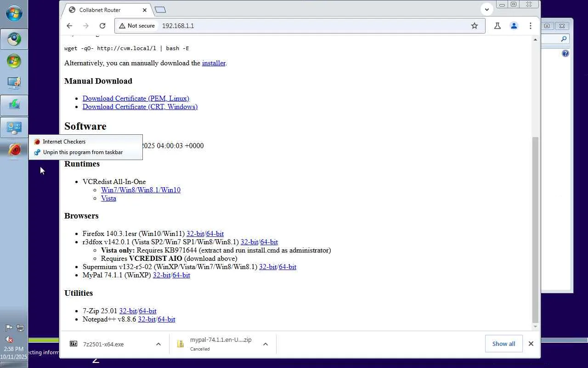Select the Collabnet Router tab

pyautogui.click(x=107, y=10)
